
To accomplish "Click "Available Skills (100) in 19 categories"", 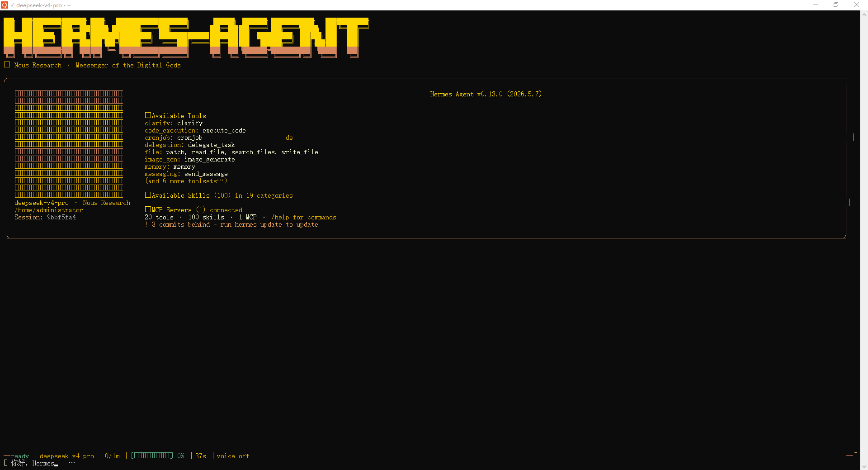I will click(219, 195).
